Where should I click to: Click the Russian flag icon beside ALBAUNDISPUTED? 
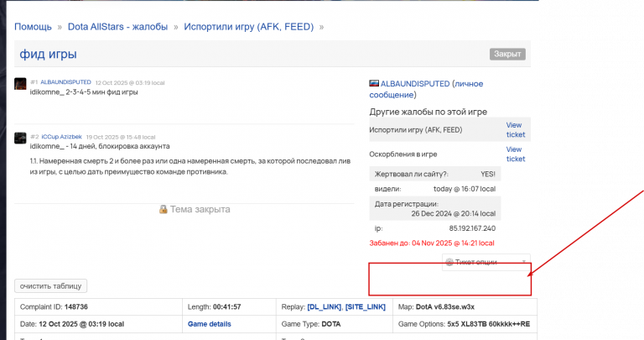point(374,83)
